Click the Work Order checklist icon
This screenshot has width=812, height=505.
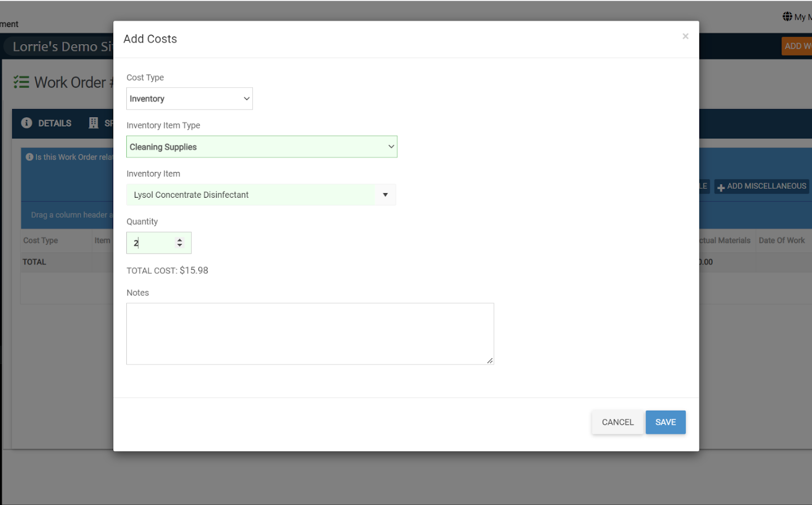[x=21, y=82]
